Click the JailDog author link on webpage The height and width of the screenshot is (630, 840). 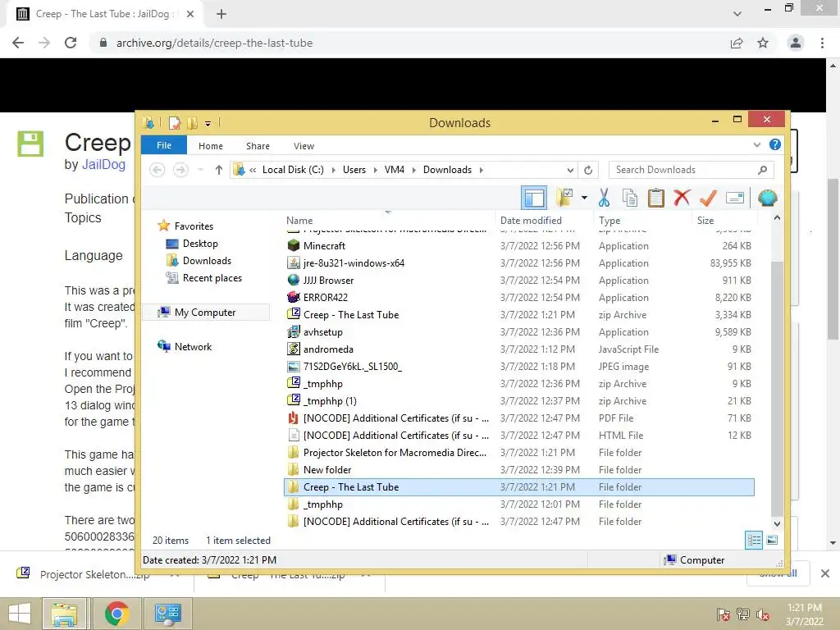[103, 164]
